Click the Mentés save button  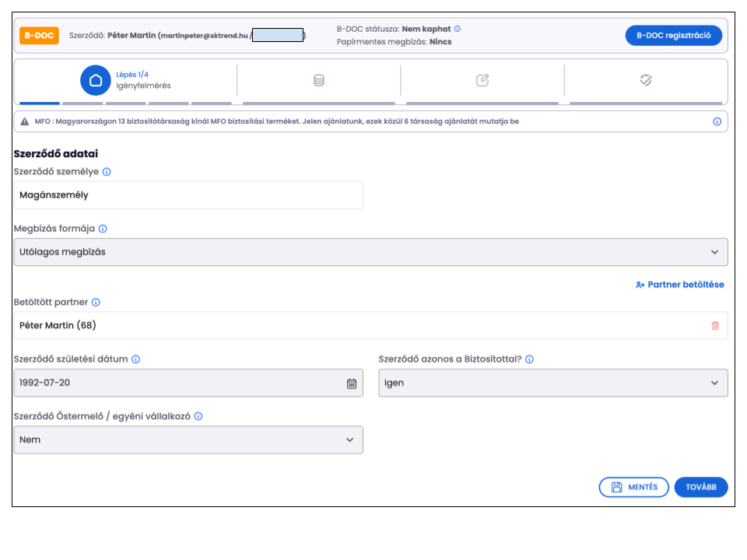pyautogui.click(x=633, y=487)
